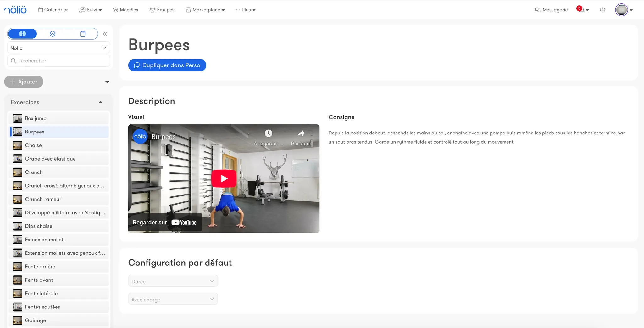The image size is (644, 328).
Task: Click the Box jump thumbnail image
Action: tap(18, 118)
